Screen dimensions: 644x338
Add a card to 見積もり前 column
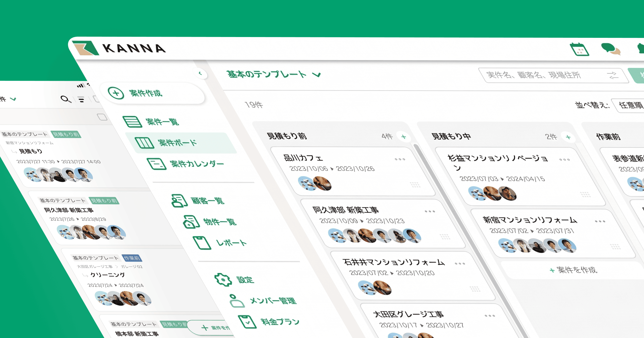point(404,137)
